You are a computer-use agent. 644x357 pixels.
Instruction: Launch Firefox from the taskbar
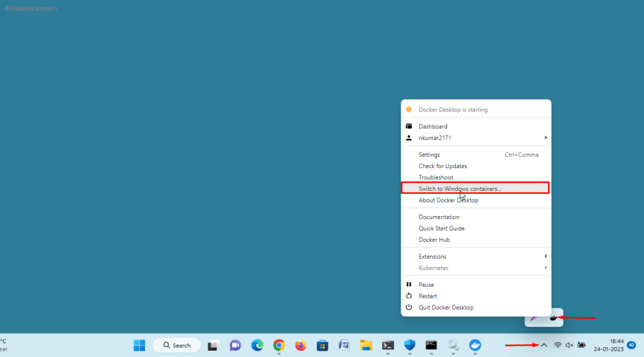(301, 345)
